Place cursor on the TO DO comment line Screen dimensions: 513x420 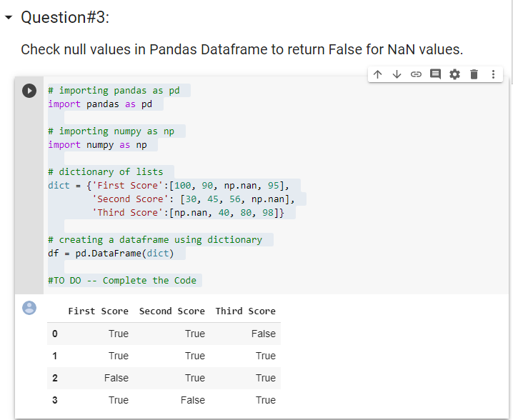tap(122, 281)
